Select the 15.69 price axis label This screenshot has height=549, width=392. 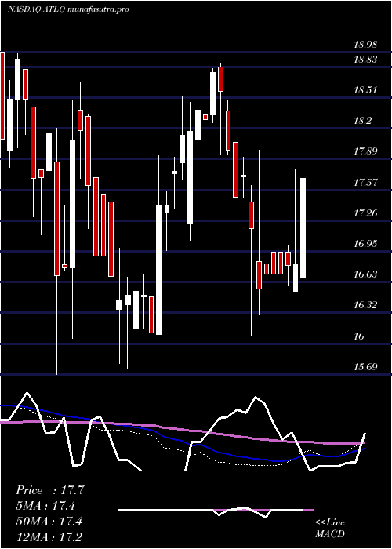pyautogui.click(x=365, y=367)
